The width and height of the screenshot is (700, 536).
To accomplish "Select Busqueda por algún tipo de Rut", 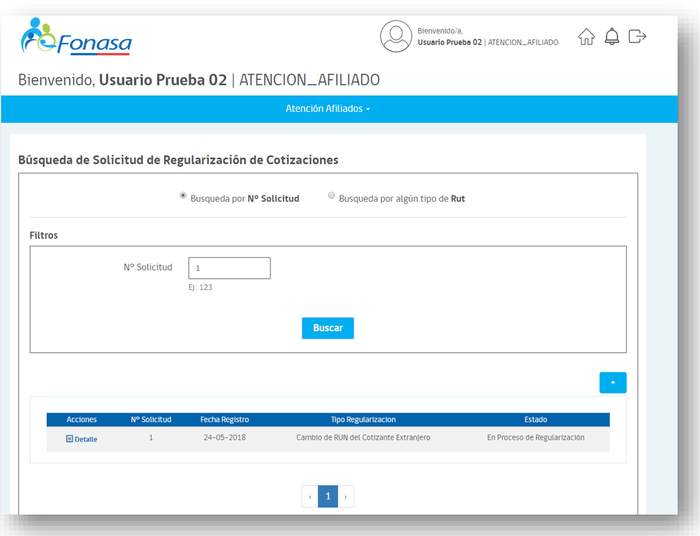I will 331,196.
